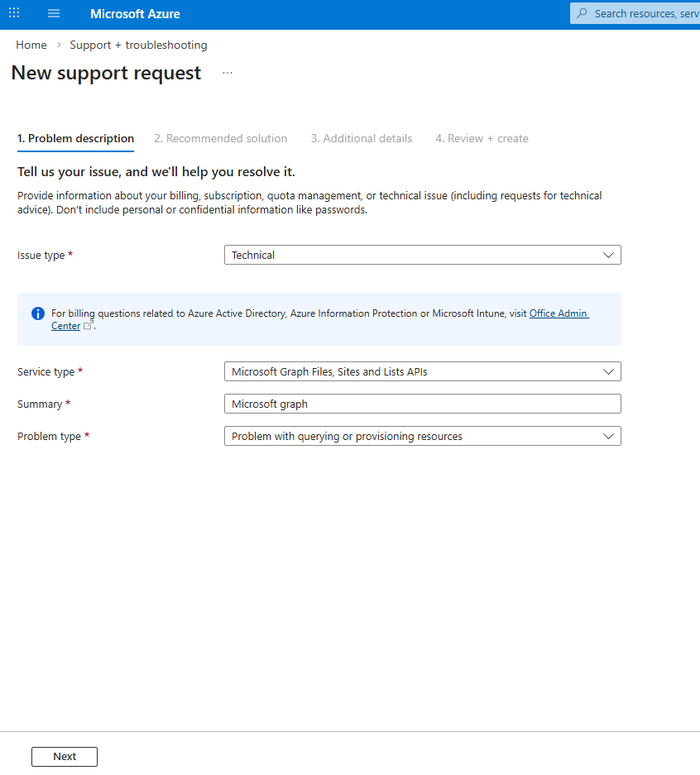
Task: Switch to the 3. Additional details tab
Action: 362,138
